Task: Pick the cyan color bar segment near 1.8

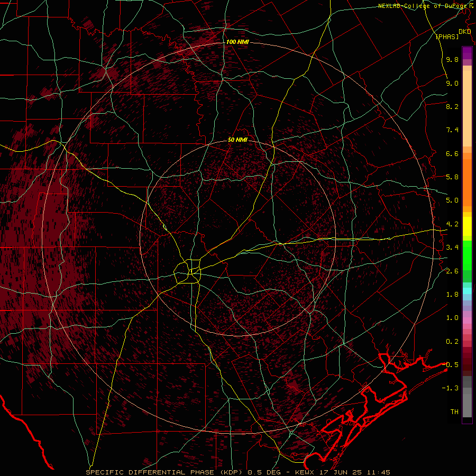Action: 467,291
